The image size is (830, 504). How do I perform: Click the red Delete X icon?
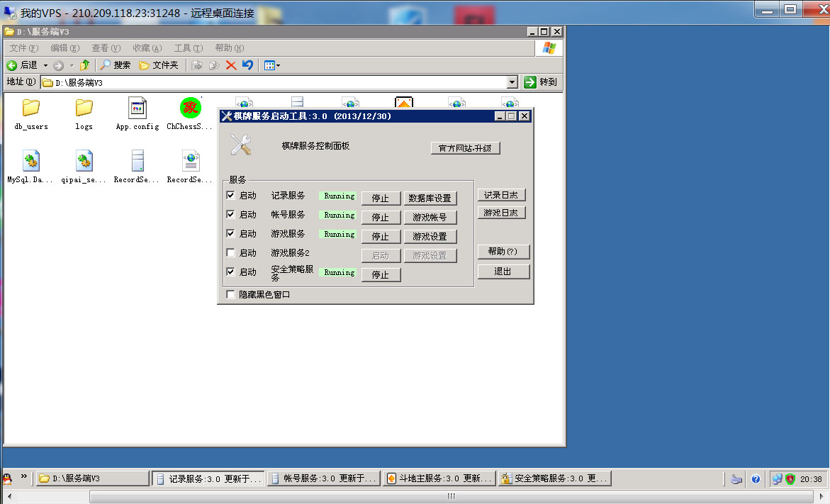coord(231,65)
